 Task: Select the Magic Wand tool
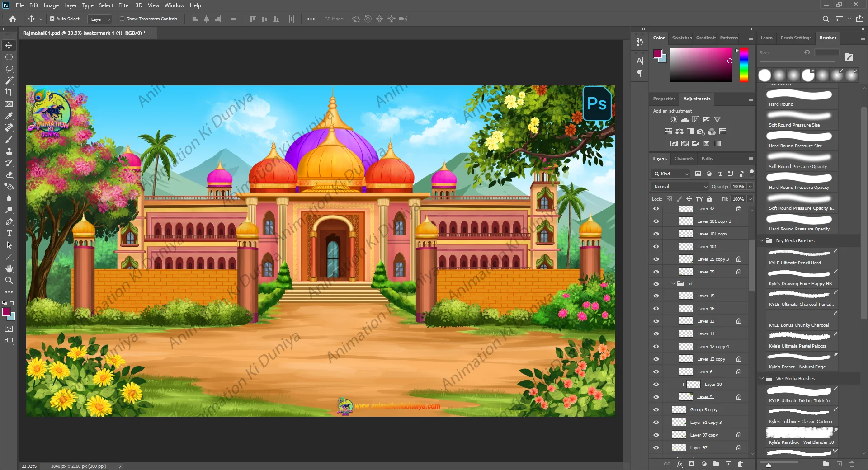[x=9, y=80]
